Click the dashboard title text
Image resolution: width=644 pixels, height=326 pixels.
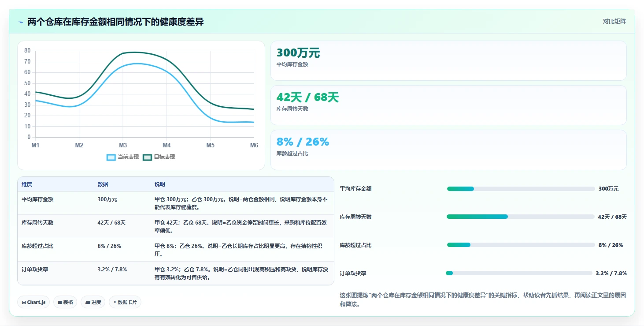coord(116,22)
